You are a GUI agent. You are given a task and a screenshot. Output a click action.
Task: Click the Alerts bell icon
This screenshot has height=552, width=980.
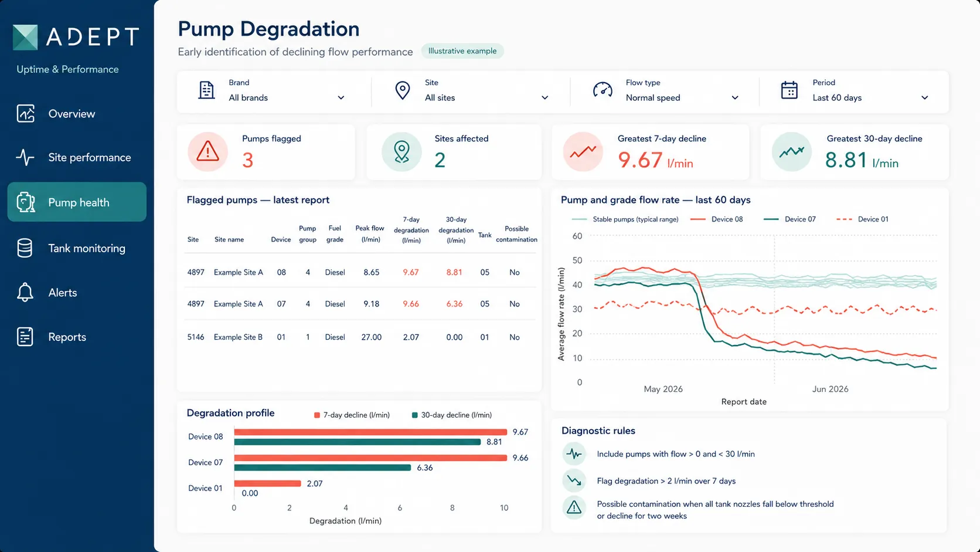(25, 292)
